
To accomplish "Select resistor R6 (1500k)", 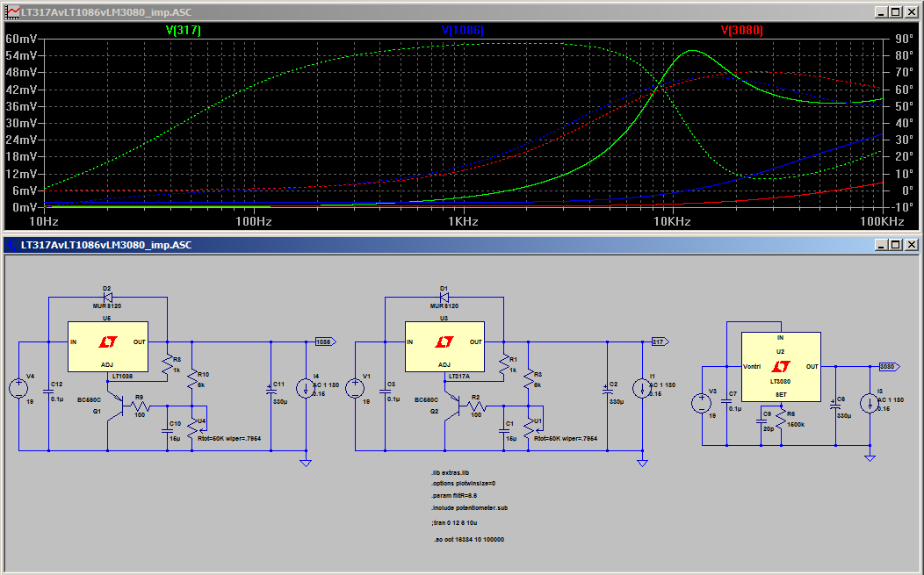I will pyautogui.click(x=781, y=419).
